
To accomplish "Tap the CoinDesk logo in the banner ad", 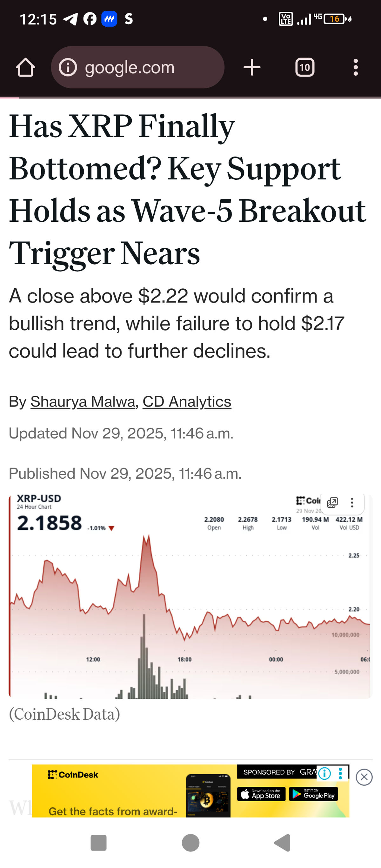I will coord(73,775).
